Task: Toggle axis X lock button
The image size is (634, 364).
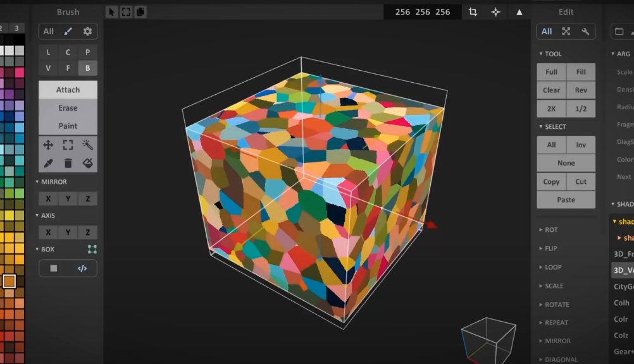Action: 48,233
